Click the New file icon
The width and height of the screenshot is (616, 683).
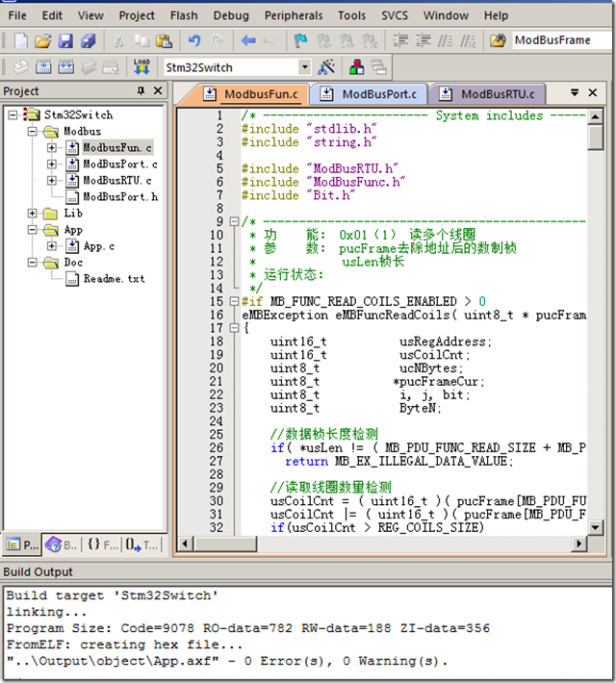click(x=21, y=40)
